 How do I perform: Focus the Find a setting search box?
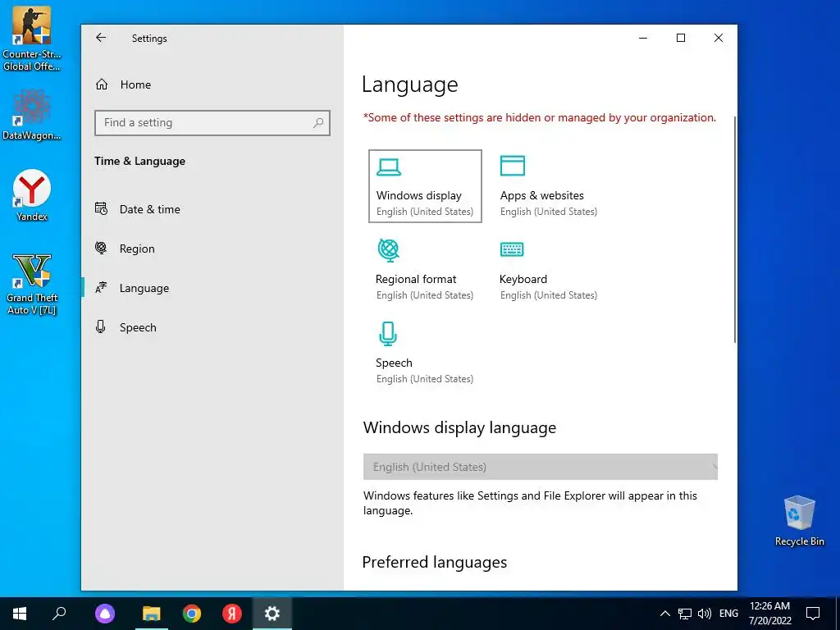[212, 123]
